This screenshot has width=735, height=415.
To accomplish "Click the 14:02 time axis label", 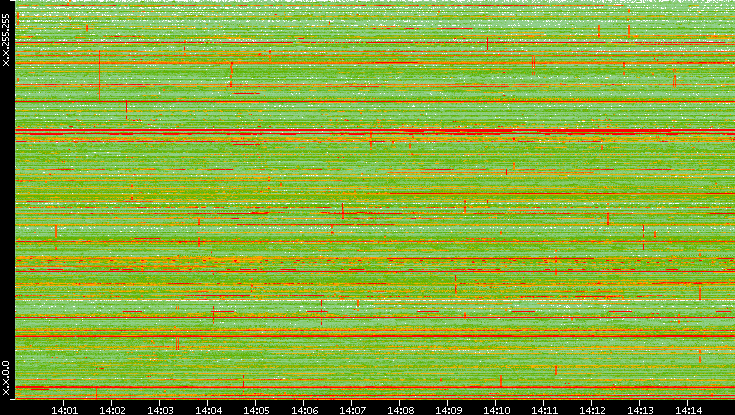I will tap(112, 410).
